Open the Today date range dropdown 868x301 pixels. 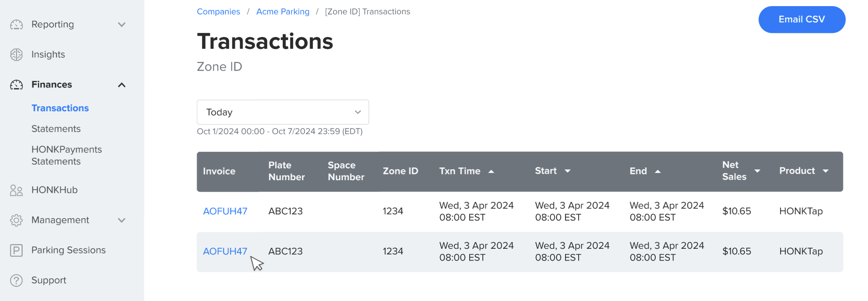click(283, 112)
